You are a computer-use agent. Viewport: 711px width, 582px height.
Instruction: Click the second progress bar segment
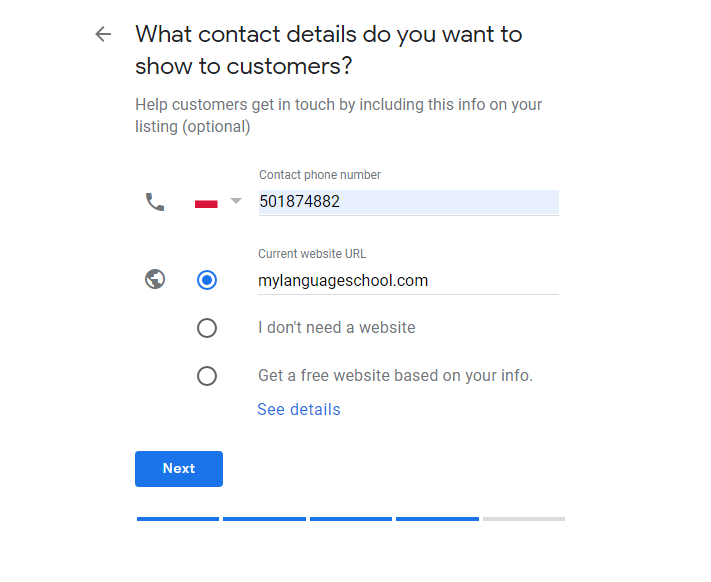[264, 519]
